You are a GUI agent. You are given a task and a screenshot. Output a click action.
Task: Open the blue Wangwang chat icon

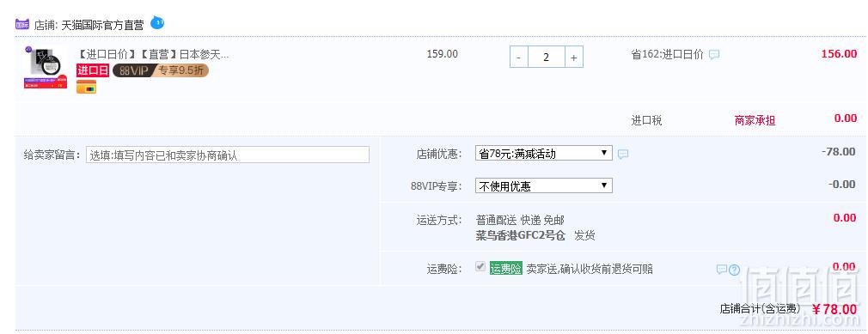pos(157,22)
